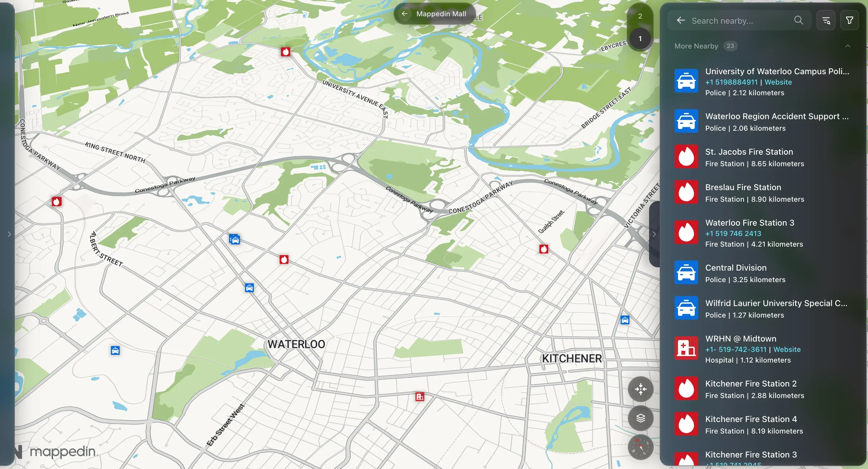Toggle the badge labeled 2 near top right

640,16
